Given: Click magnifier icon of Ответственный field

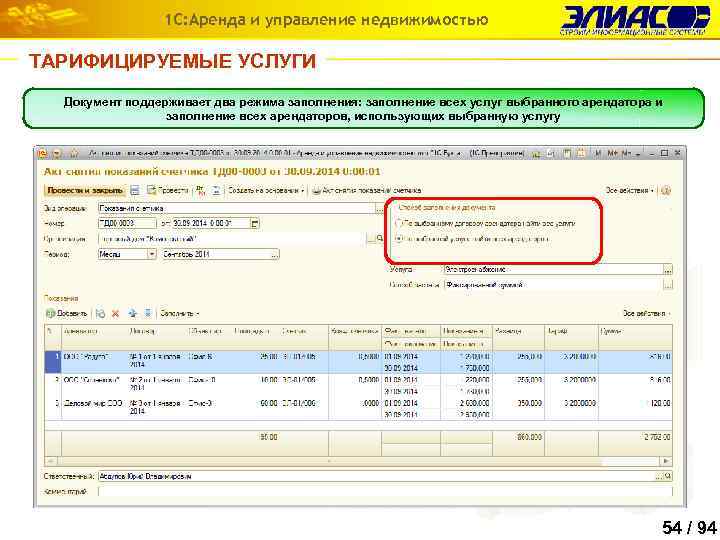Looking at the screenshot, I should [668, 477].
